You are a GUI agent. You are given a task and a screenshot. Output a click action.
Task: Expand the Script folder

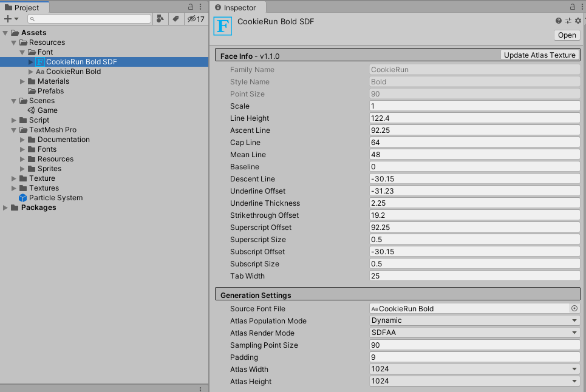tap(14, 120)
